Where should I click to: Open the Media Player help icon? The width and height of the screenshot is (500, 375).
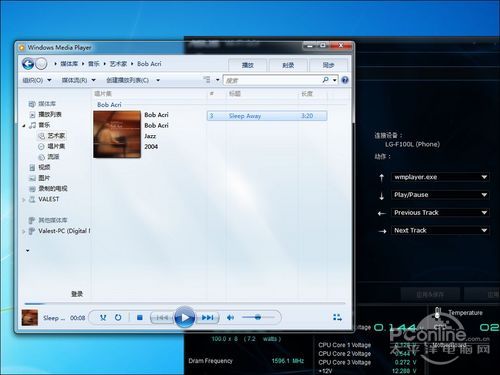point(345,80)
